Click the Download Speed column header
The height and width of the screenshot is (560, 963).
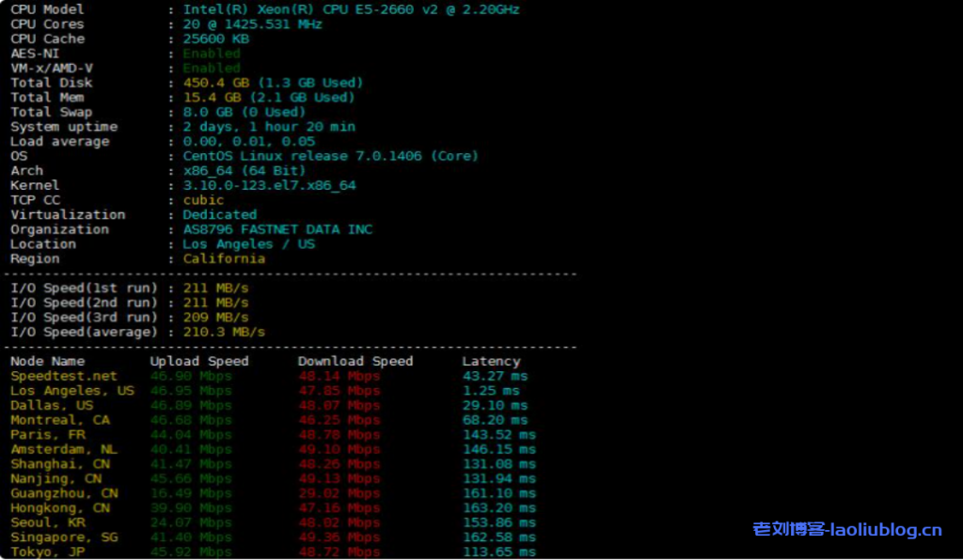coord(355,361)
